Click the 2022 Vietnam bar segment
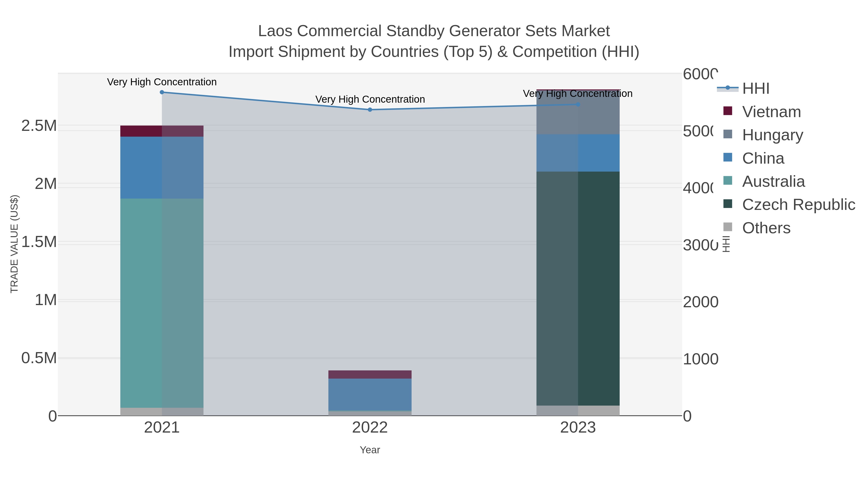Screen dimensions: 868x488 pyautogui.click(x=370, y=374)
